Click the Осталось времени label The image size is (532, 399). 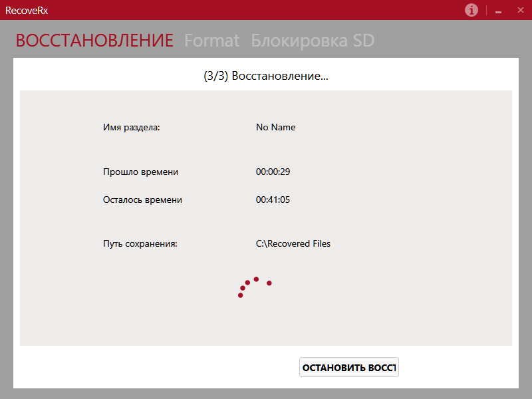142,200
